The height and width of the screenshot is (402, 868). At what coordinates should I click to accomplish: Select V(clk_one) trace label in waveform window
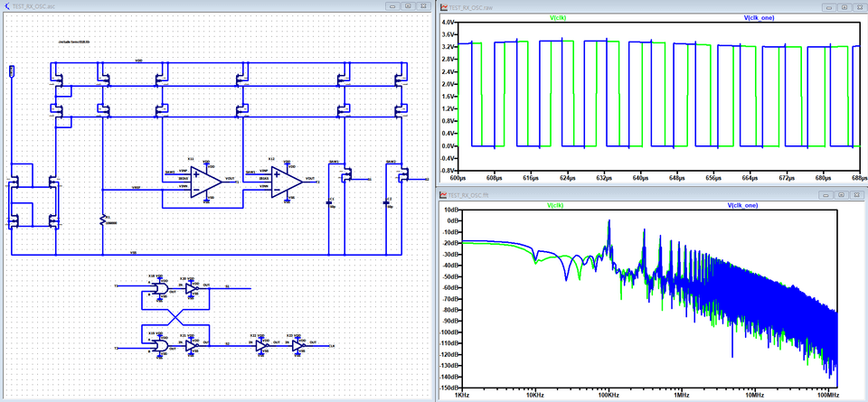pyautogui.click(x=759, y=18)
